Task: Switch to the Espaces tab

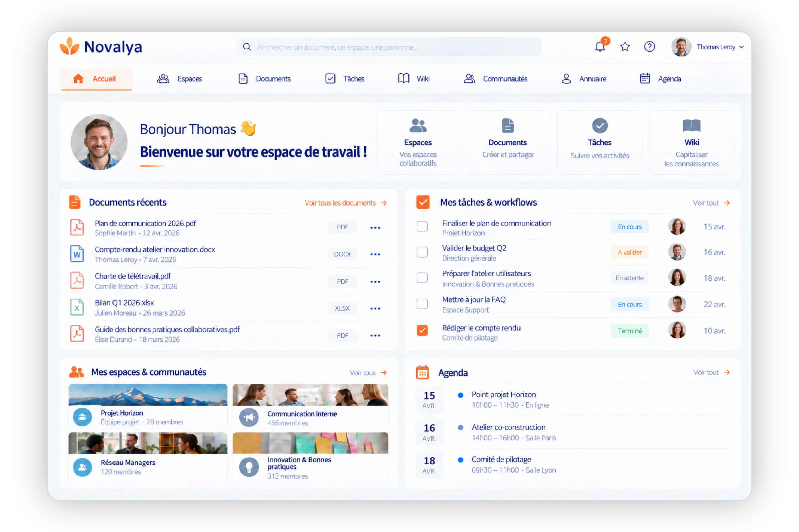Action: pyautogui.click(x=179, y=79)
